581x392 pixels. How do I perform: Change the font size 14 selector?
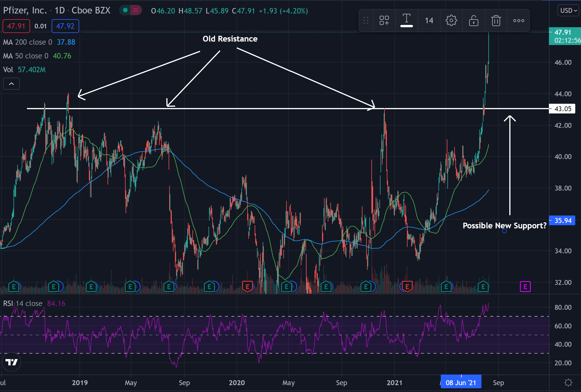pyautogui.click(x=429, y=21)
